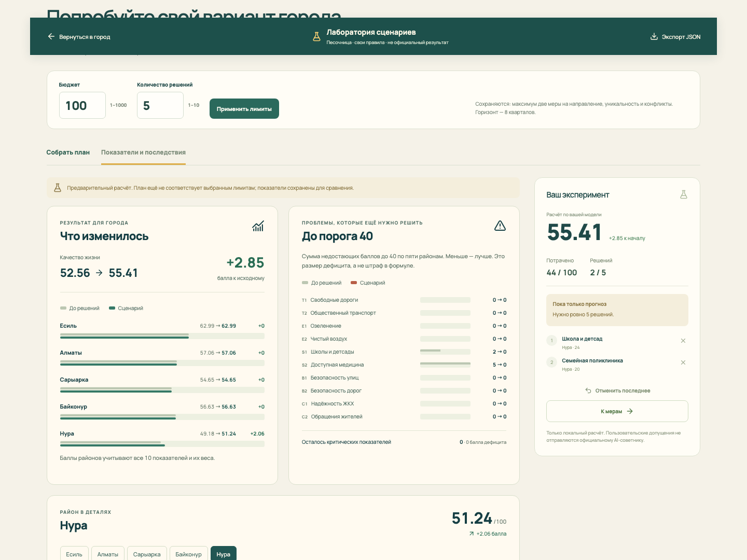
Task: Remove "Школа и детсад" from the experiment
Action: tap(683, 341)
